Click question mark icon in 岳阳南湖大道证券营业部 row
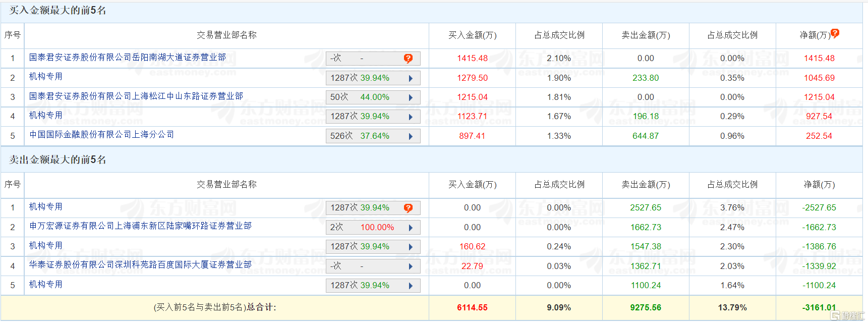 pos(408,59)
